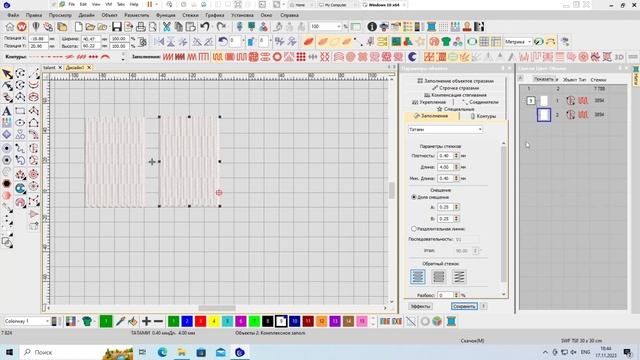Select first Обратный стежок style button
This screenshot has width=640, height=360.
click(x=418, y=277)
